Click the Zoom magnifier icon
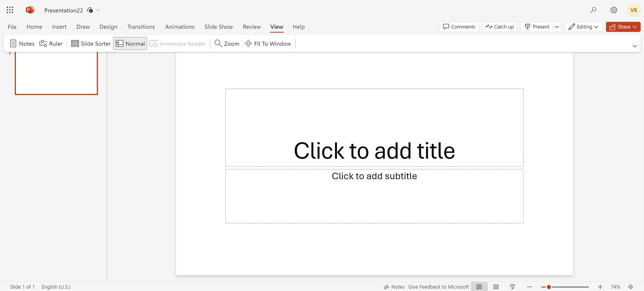644x291 pixels. [218, 43]
